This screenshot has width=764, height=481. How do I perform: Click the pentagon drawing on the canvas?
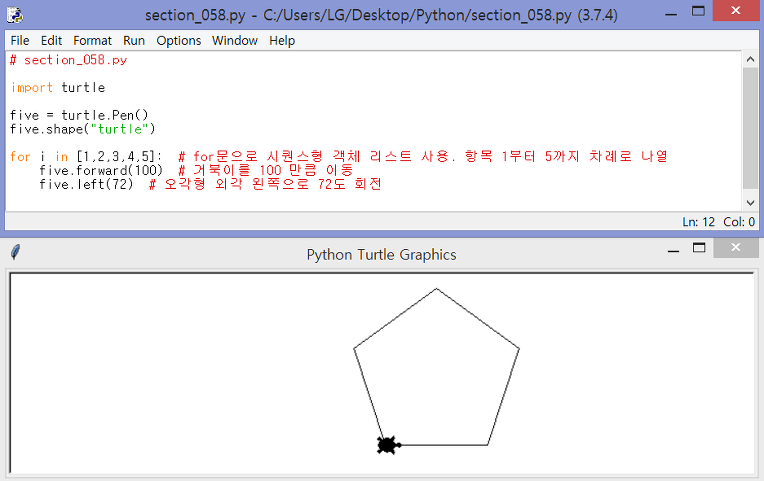pos(437,366)
